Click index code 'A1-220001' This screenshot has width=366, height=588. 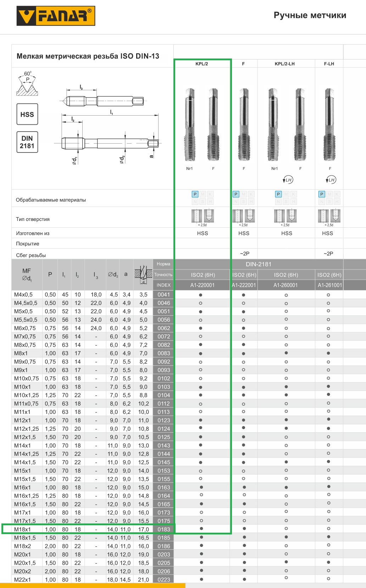[x=203, y=285]
